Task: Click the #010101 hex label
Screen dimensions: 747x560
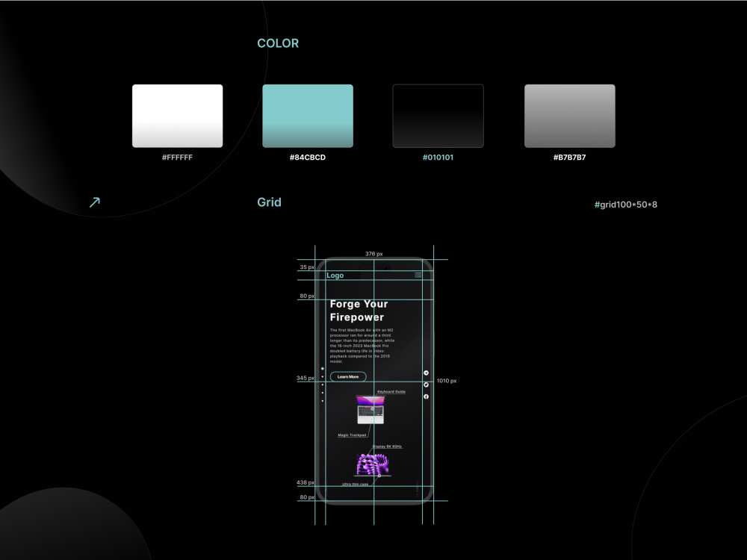Action: tap(438, 157)
